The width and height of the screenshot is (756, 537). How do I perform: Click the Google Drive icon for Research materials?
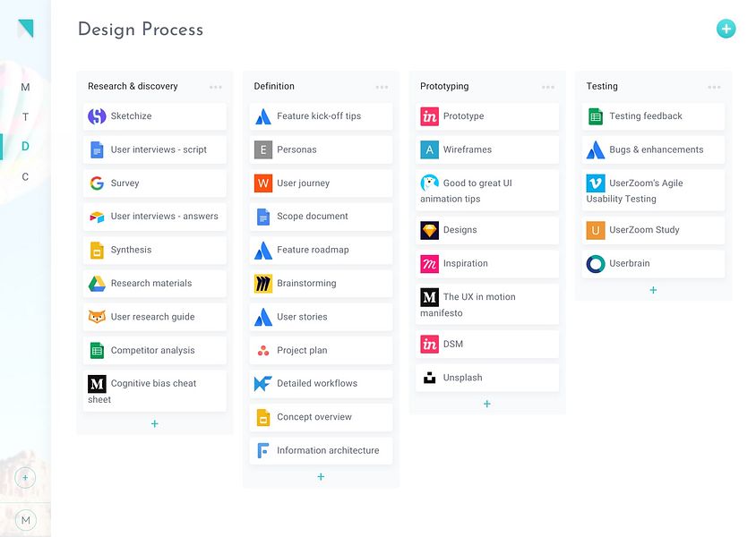97,283
